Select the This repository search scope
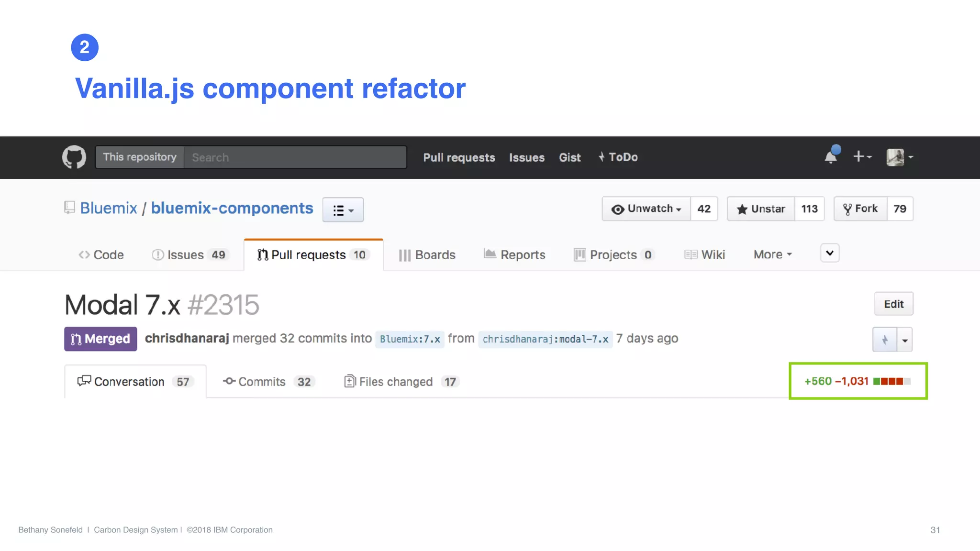This screenshot has height=551, width=980. (x=140, y=157)
